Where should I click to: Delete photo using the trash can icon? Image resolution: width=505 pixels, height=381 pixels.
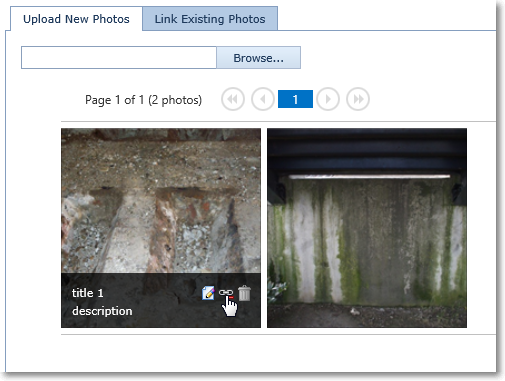pos(244,293)
